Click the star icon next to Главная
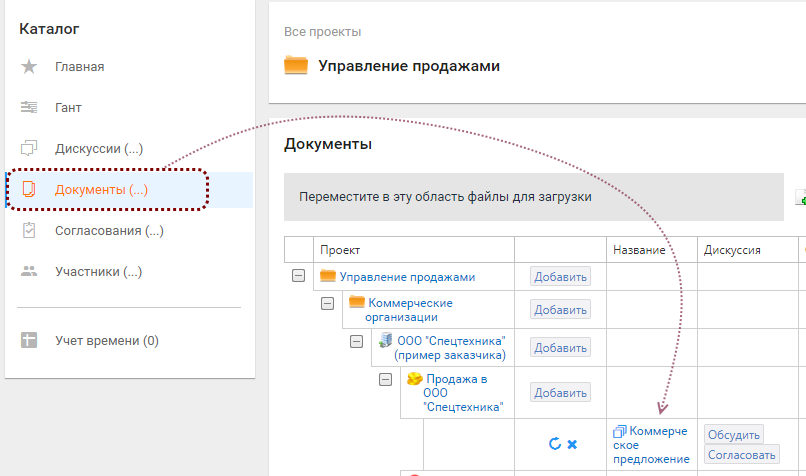 tap(29, 67)
